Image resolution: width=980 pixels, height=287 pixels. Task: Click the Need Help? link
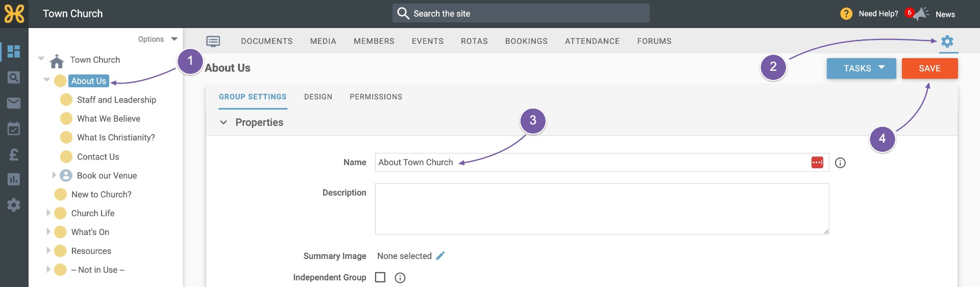pyautogui.click(x=878, y=14)
